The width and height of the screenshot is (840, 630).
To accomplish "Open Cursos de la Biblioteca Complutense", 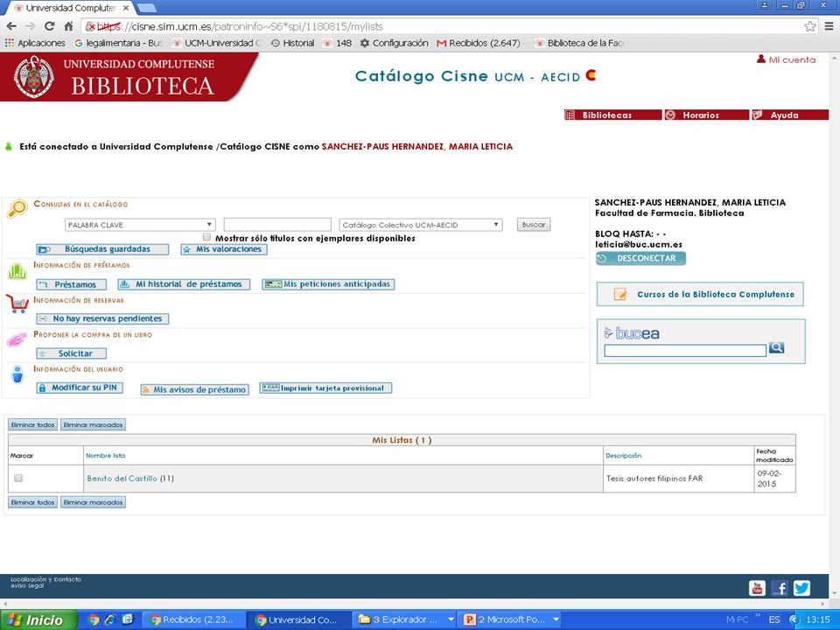I will coord(700,294).
